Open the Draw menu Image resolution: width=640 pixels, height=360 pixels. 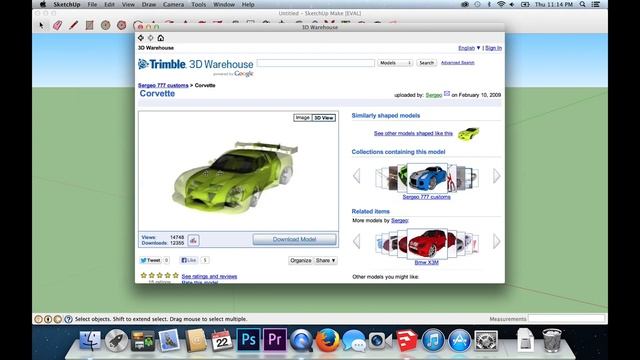pos(149,4)
